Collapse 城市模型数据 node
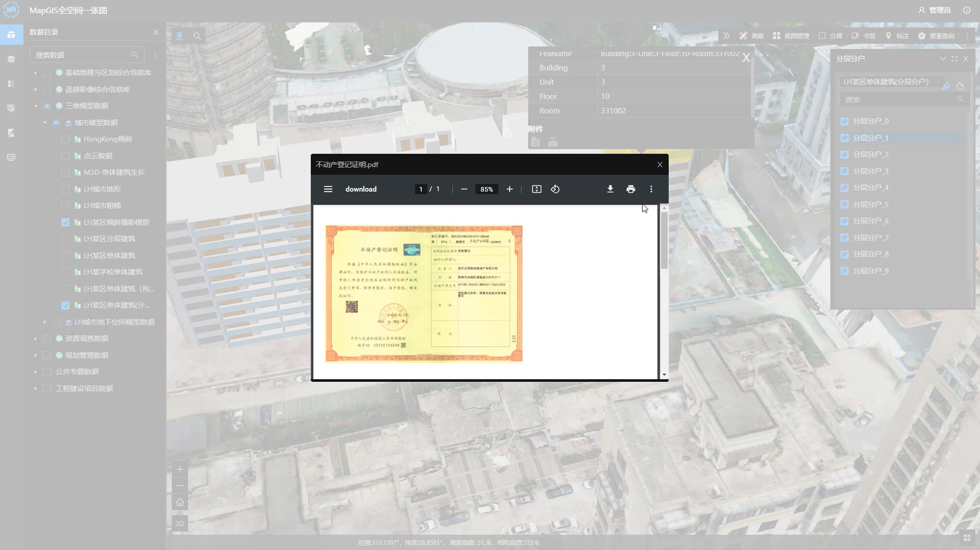 [45, 123]
